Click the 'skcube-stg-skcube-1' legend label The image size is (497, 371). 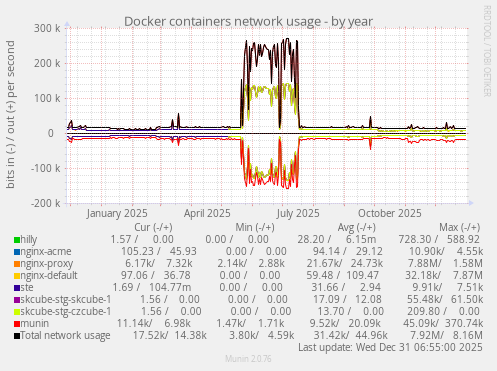point(66,299)
